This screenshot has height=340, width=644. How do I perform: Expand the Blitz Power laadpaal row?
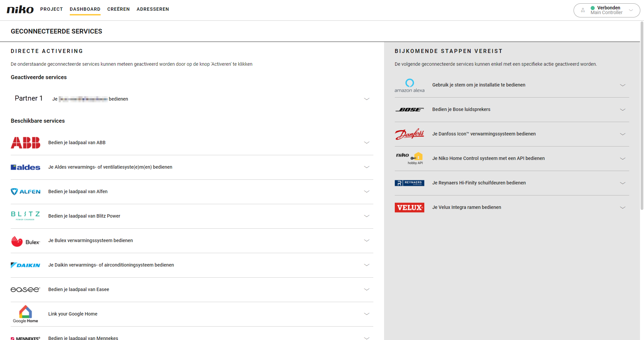[367, 216]
